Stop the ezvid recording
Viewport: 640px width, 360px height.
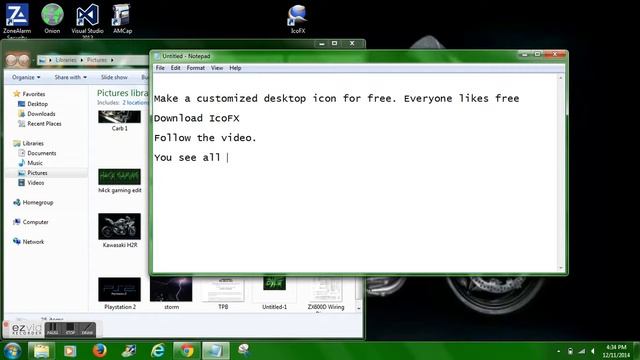click(x=70, y=329)
